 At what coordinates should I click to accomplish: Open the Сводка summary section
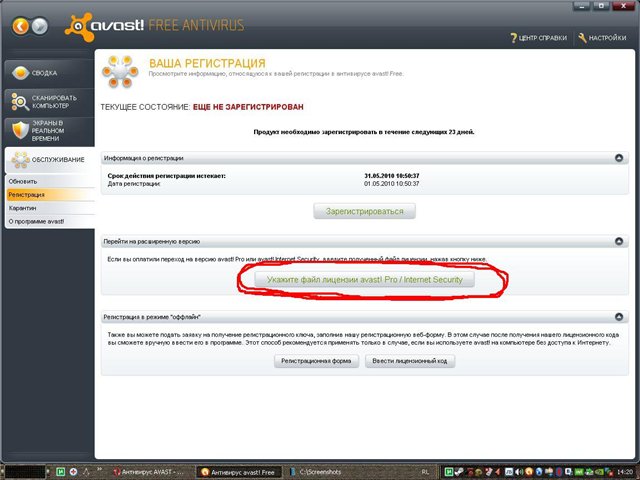click(49, 73)
